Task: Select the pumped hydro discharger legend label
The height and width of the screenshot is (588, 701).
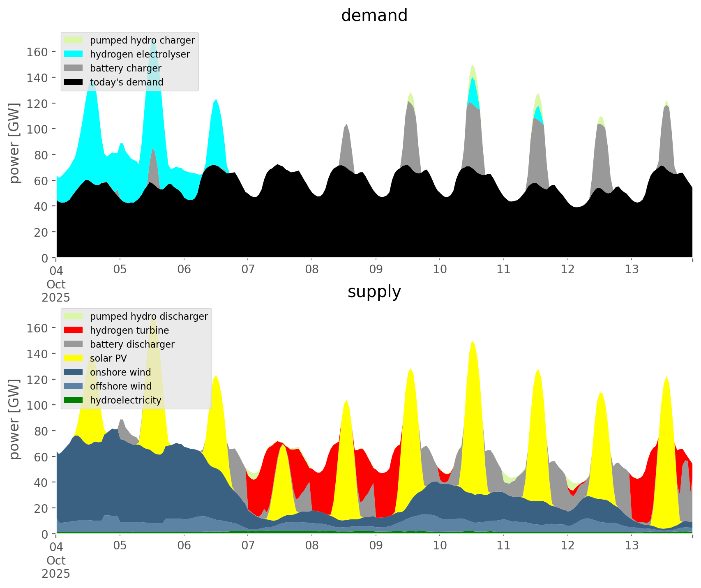Action: coord(149,316)
